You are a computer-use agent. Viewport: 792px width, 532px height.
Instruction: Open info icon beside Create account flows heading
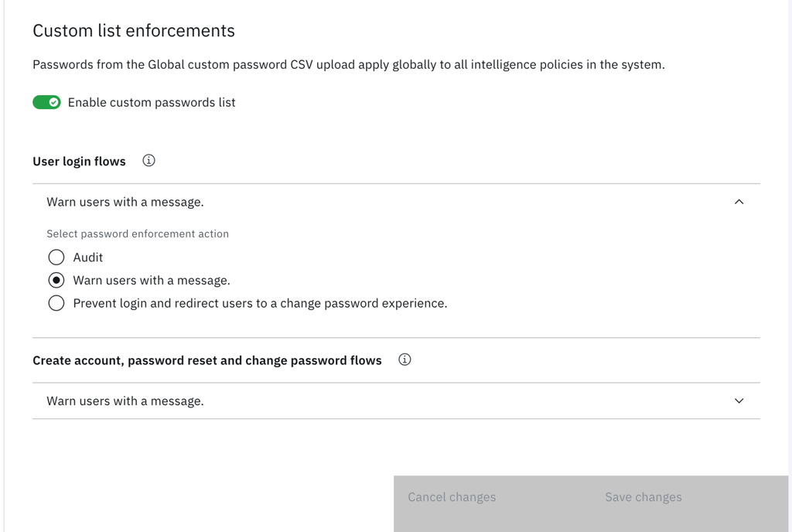pyautogui.click(x=405, y=360)
